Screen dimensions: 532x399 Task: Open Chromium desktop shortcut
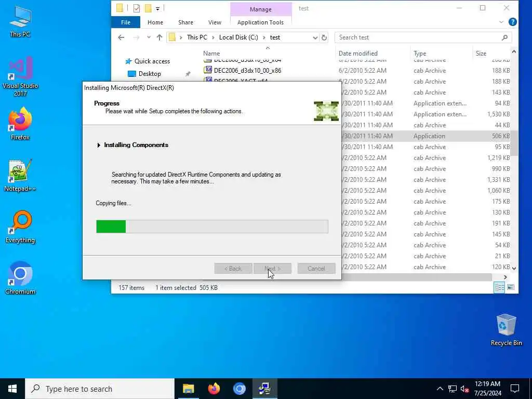20,278
